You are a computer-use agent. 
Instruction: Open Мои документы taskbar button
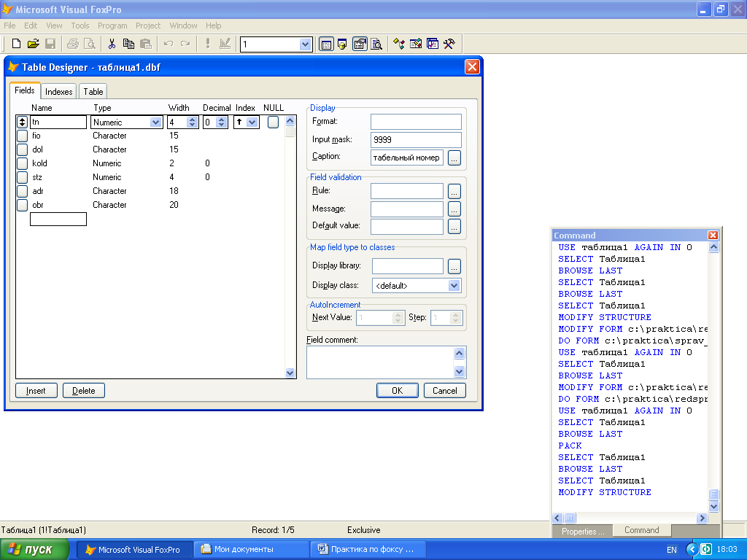pyautogui.click(x=252, y=550)
